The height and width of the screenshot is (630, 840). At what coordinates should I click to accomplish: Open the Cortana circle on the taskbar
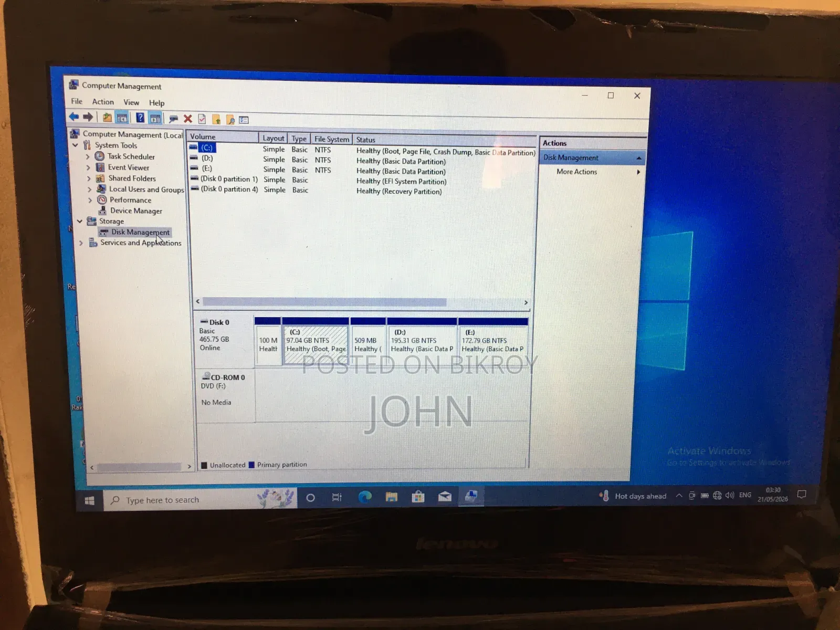[310, 498]
